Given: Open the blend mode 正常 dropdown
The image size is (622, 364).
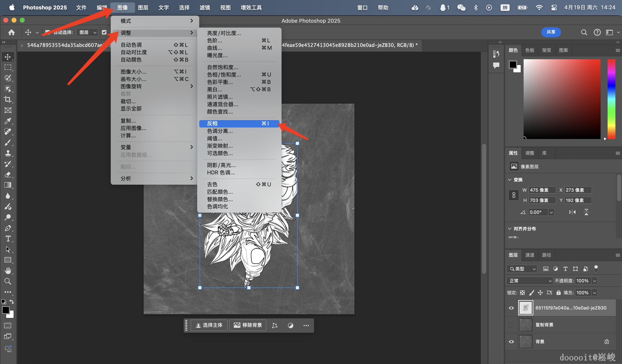Looking at the screenshot, I should click(x=530, y=281).
